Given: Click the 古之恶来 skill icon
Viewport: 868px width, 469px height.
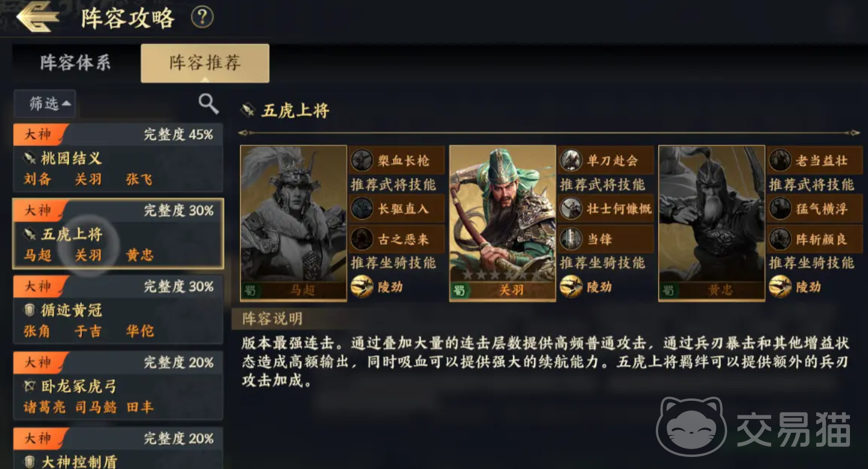Looking at the screenshot, I should (x=362, y=239).
